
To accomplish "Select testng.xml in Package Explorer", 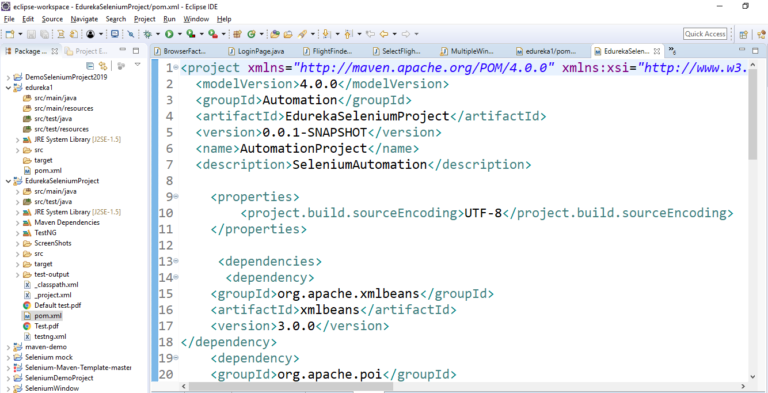I will tap(50, 337).
